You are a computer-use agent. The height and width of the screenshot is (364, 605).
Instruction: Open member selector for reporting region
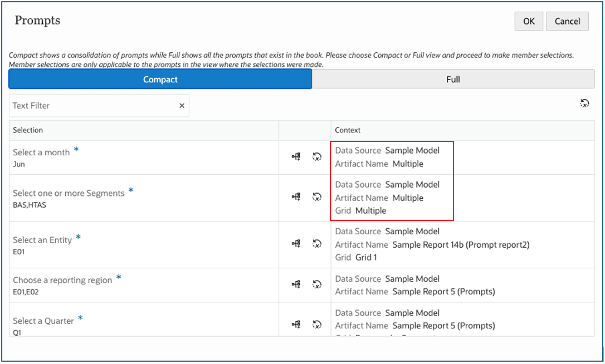pos(296,284)
